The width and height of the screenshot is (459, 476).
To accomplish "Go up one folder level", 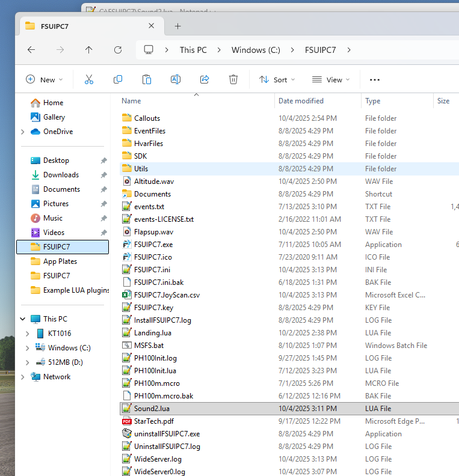I will click(x=89, y=50).
